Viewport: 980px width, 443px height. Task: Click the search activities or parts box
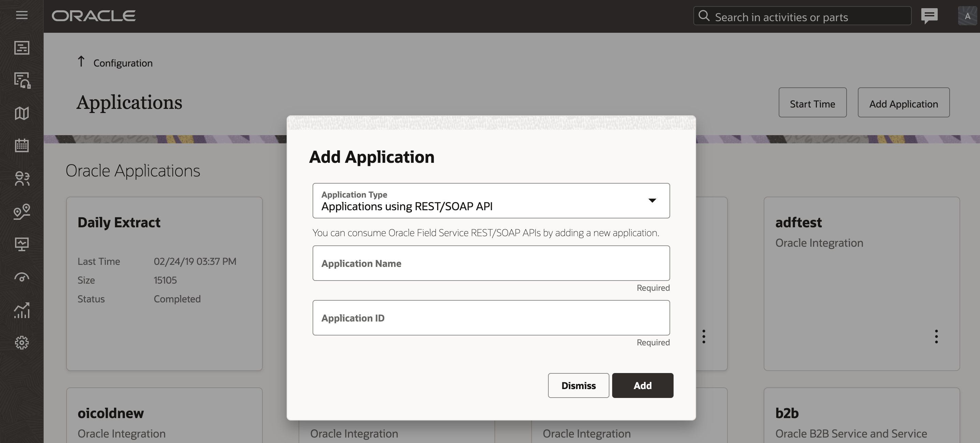tap(803, 17)
